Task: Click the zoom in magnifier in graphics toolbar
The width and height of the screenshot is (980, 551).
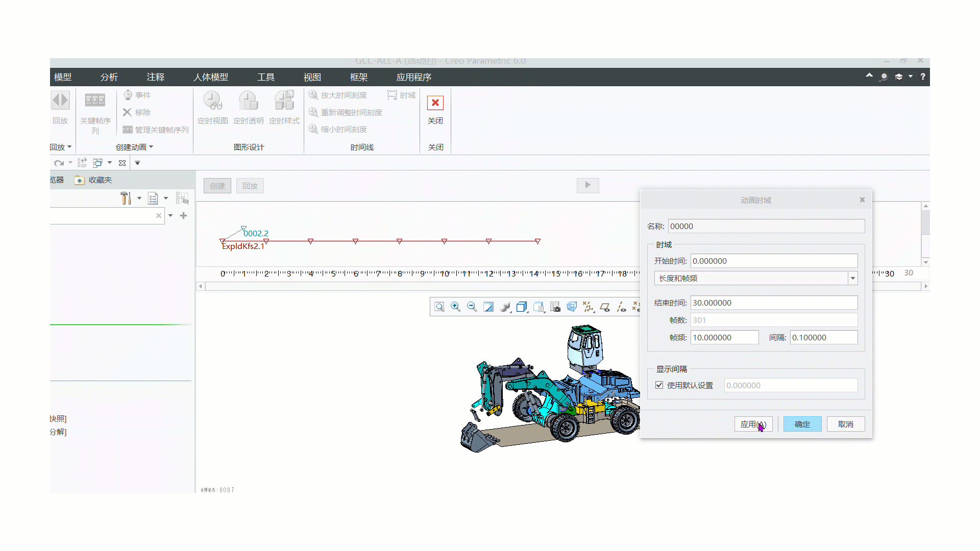Action: click(x=456, y=307)
